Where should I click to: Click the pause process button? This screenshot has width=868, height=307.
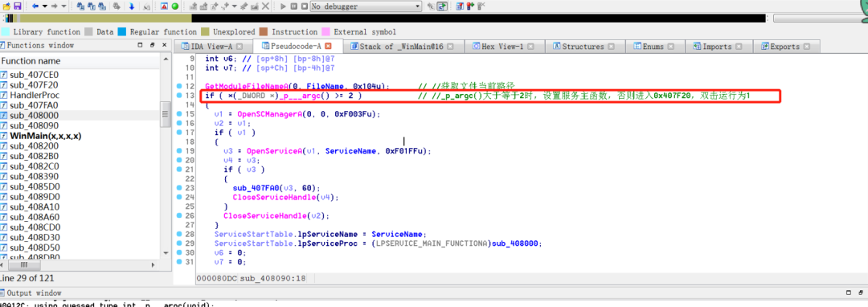pyautogui.click(x=294, y=6)
